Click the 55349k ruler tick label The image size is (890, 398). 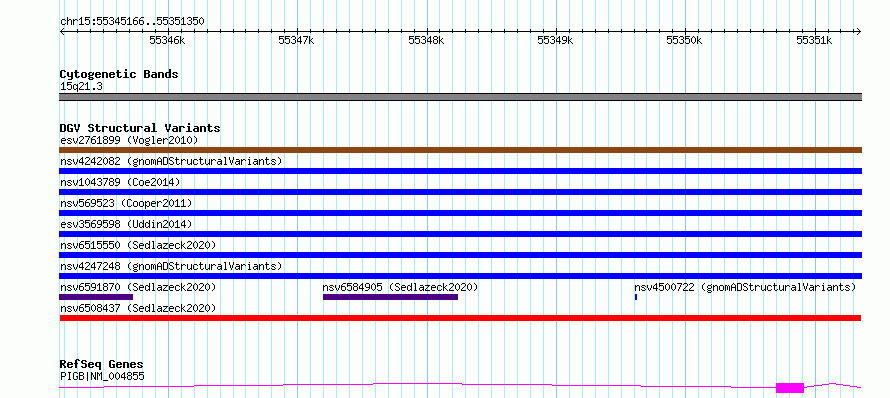click(x=555, y=40)
